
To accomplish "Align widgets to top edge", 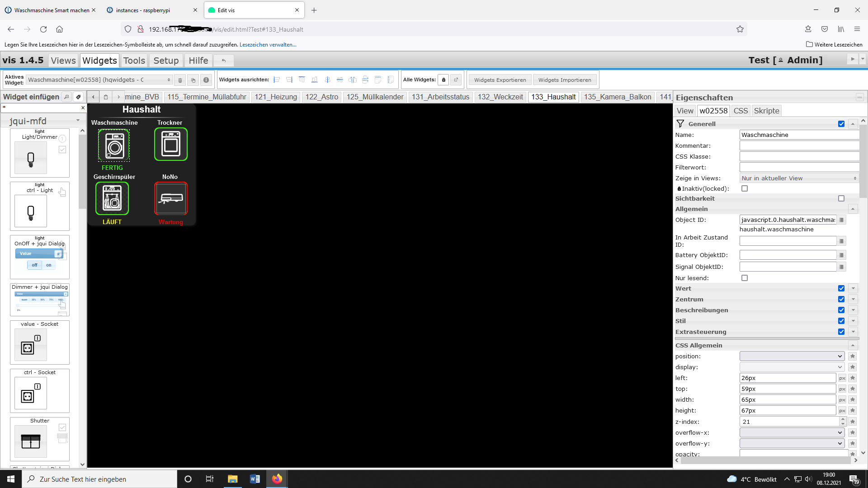I will point(302,80).
